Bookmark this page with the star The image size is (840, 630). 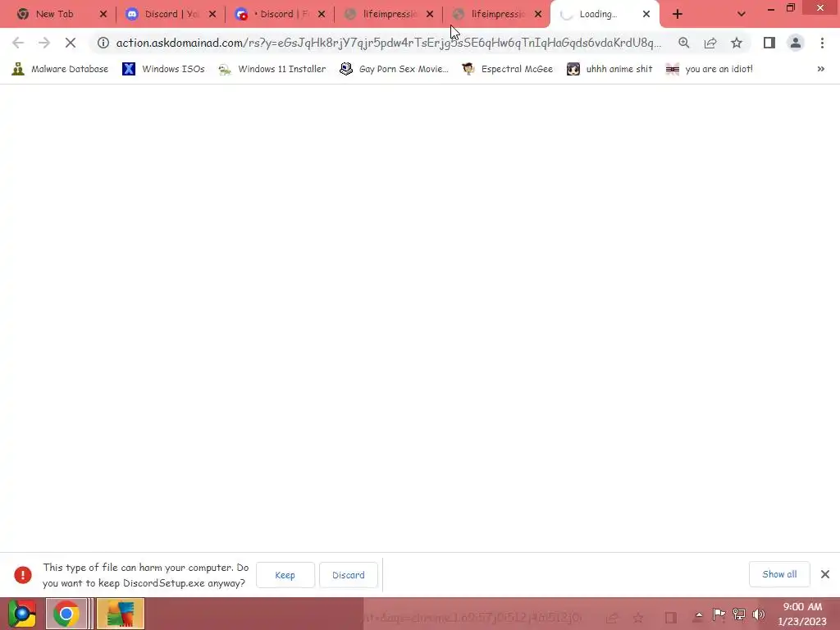pos(737,43)
